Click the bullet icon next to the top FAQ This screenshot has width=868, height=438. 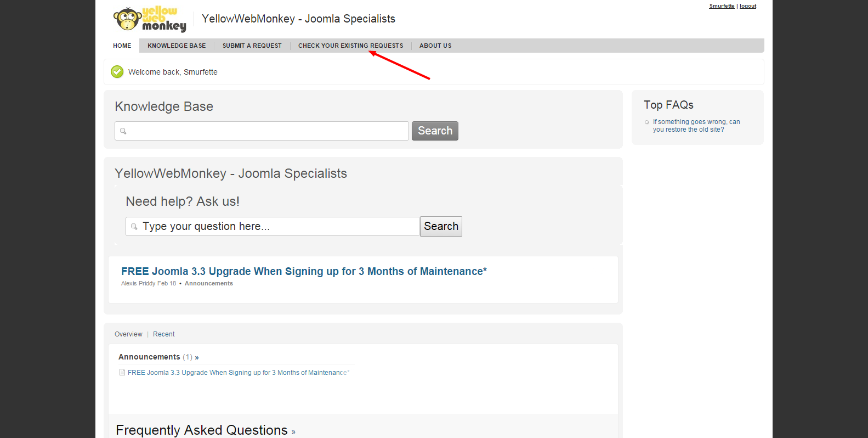click(x=647, y=122)
